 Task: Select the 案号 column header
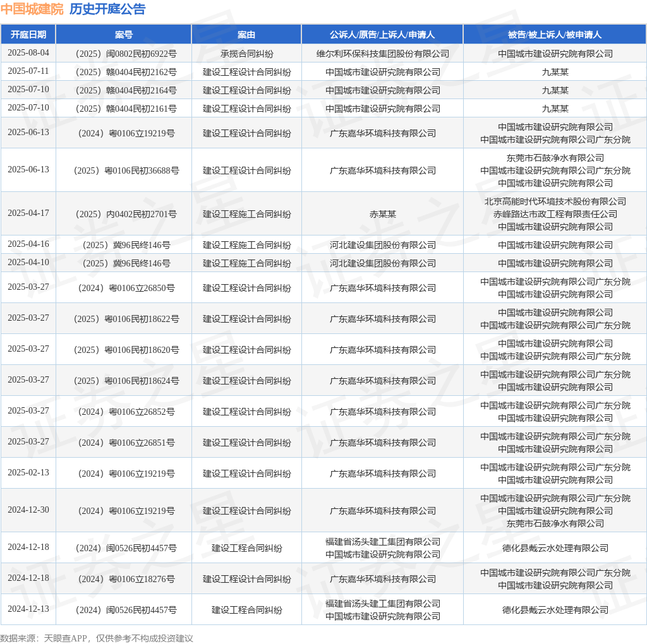click(124, 35)
